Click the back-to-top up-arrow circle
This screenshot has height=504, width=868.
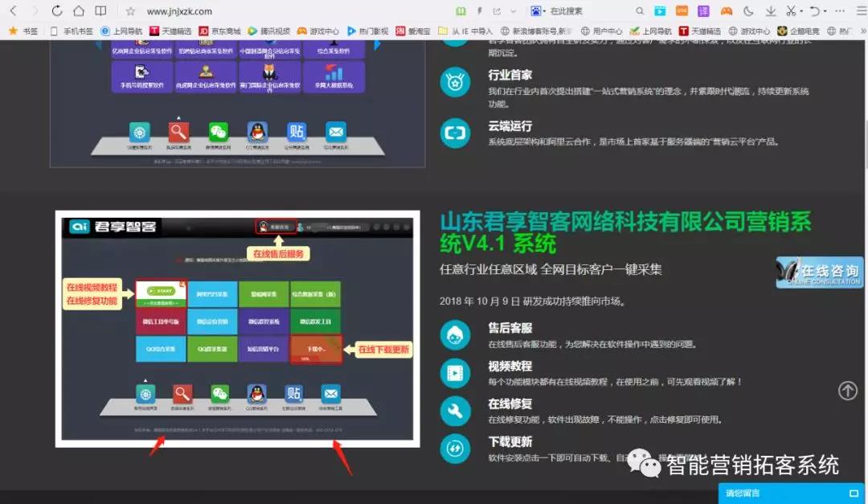tap(848, 391)
